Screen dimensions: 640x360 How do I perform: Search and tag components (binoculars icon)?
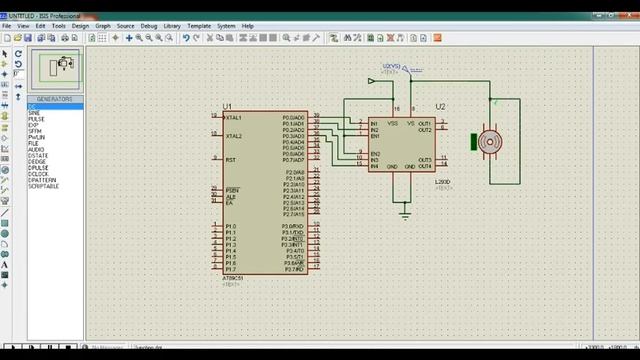pos(348,38)
